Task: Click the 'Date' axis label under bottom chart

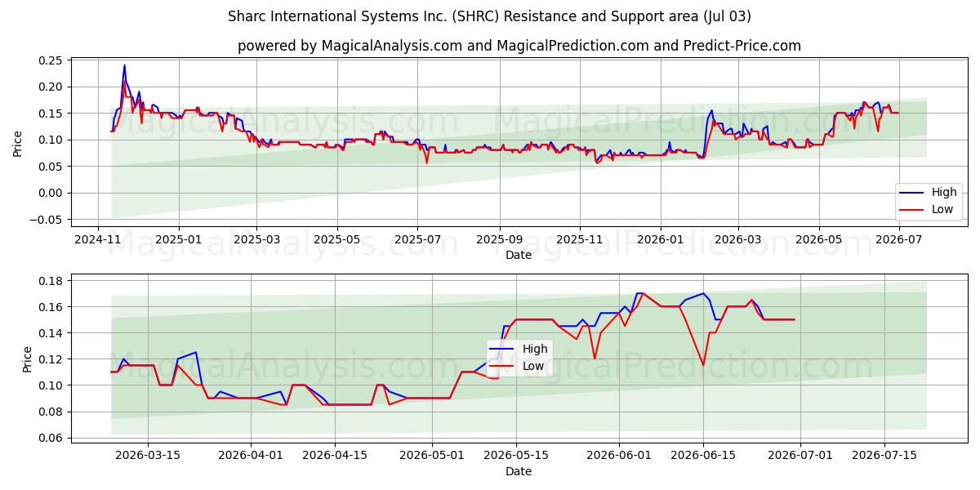Action: [519, 471]
